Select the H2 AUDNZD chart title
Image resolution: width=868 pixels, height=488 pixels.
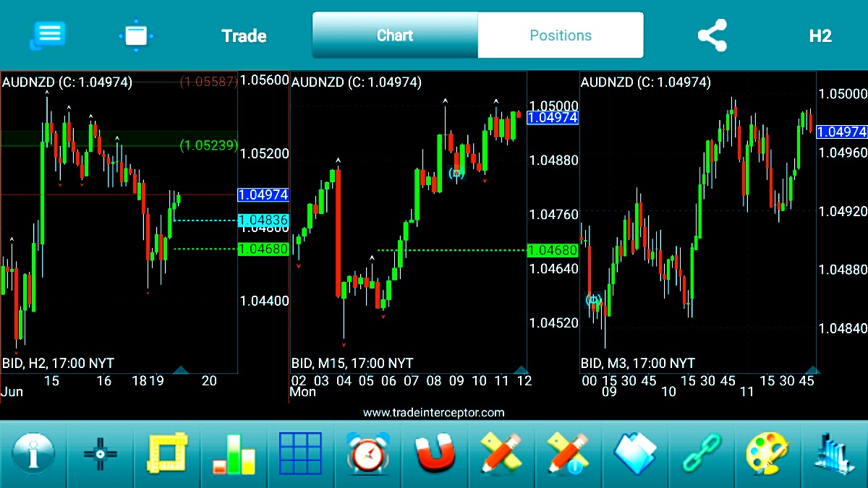tap(67, 82)
